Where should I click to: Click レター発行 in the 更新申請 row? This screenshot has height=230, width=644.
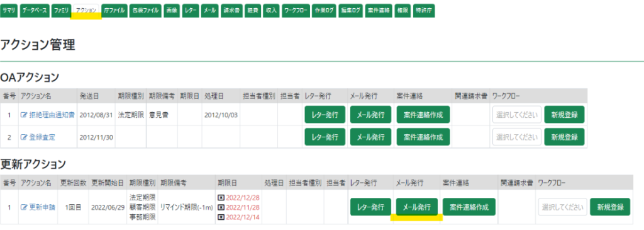click(370, 207)
